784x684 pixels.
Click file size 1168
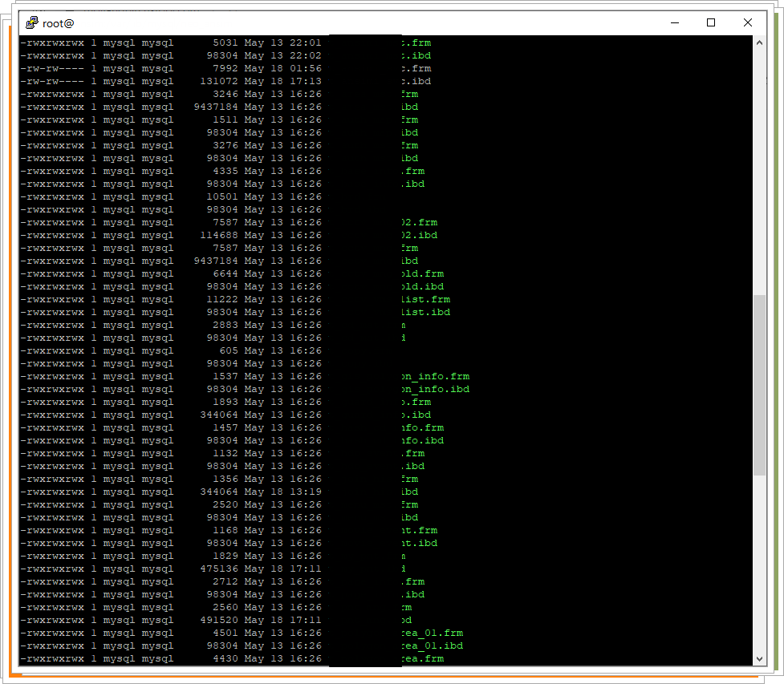(x=225, y=530)
